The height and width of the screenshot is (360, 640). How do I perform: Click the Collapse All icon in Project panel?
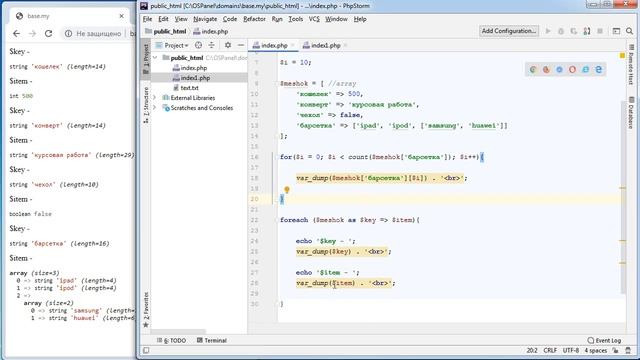[211, 45]
